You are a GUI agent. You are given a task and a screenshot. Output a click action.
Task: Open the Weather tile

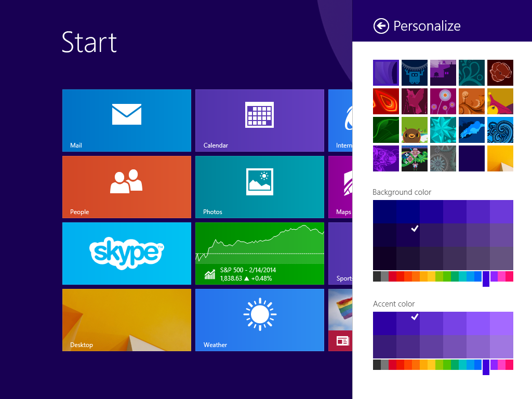260,320
